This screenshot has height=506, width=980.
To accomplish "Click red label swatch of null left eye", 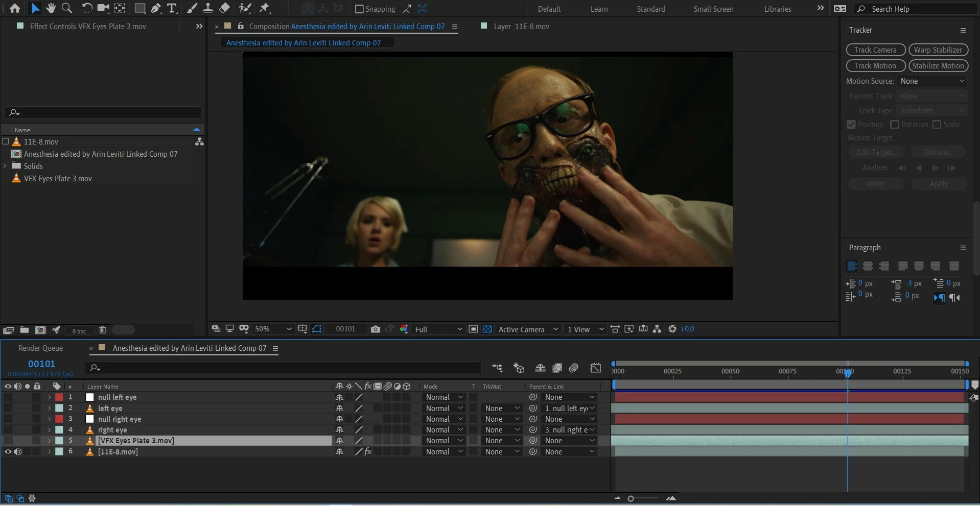I will tap(59, 397).
